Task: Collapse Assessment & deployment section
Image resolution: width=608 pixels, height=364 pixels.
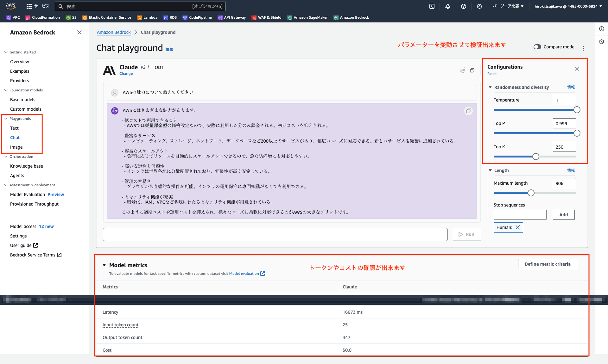Action: pos(6,185)
